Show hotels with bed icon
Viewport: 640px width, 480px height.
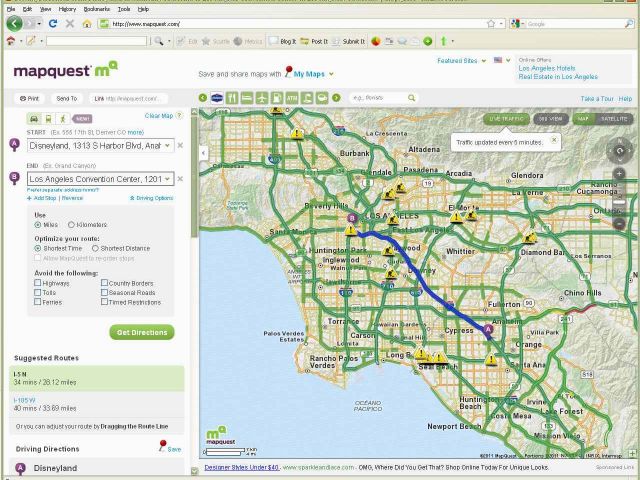tap(247, 98)
